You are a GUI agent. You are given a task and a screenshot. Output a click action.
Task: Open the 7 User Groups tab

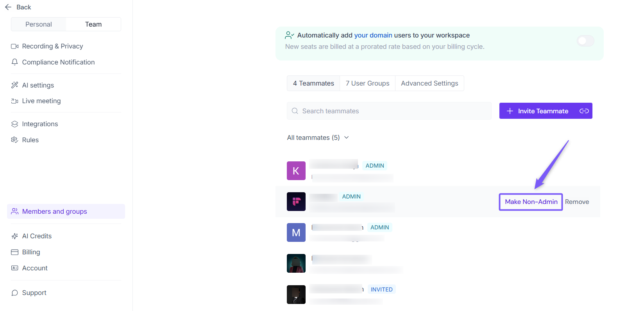click(x=367, y=83)
